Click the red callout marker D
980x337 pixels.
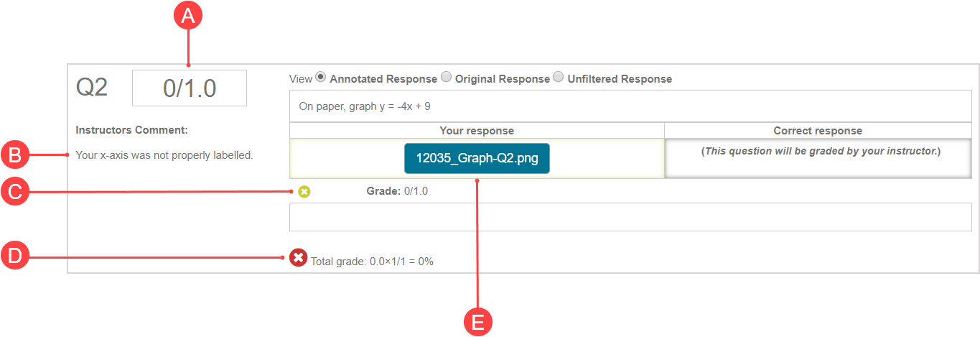click(x=15, y=257)
